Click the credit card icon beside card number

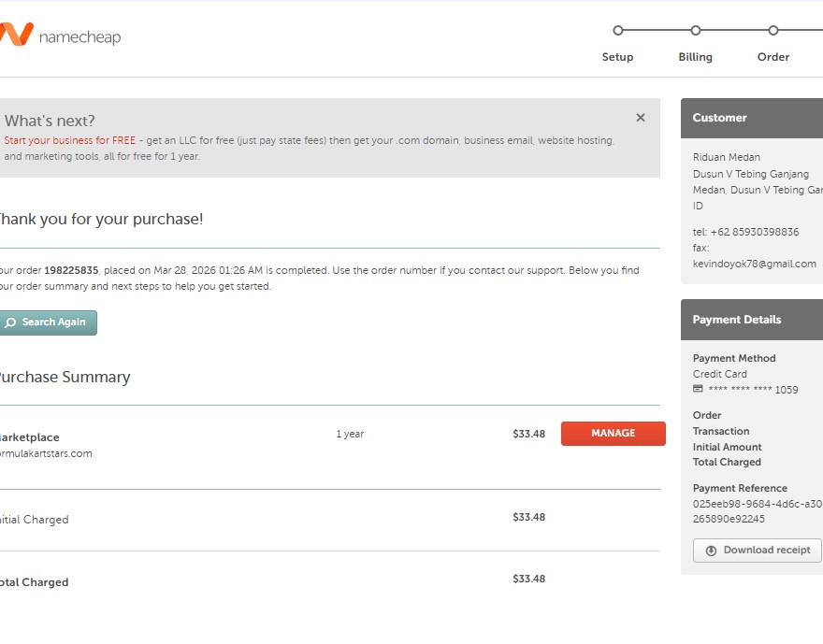[x=698, y=389]
